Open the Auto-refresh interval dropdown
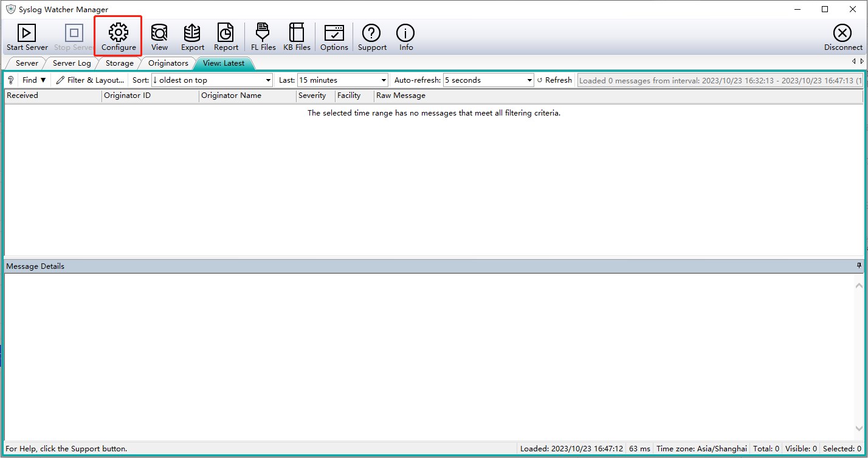This screenshot has height=458, width=868. (x=488, y=80)
